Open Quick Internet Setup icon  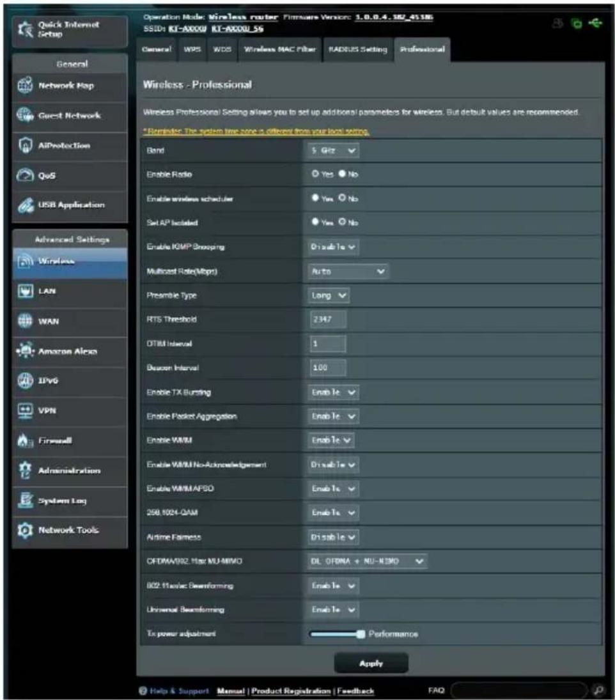click(25, 29)
